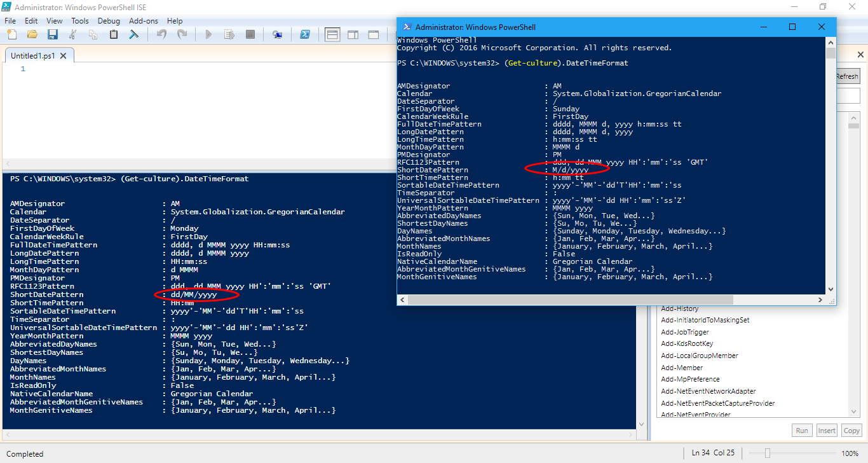
Task: Click ShortDatePattern value dd/MM/yyyy in ISE console
Action: [194, 295]
